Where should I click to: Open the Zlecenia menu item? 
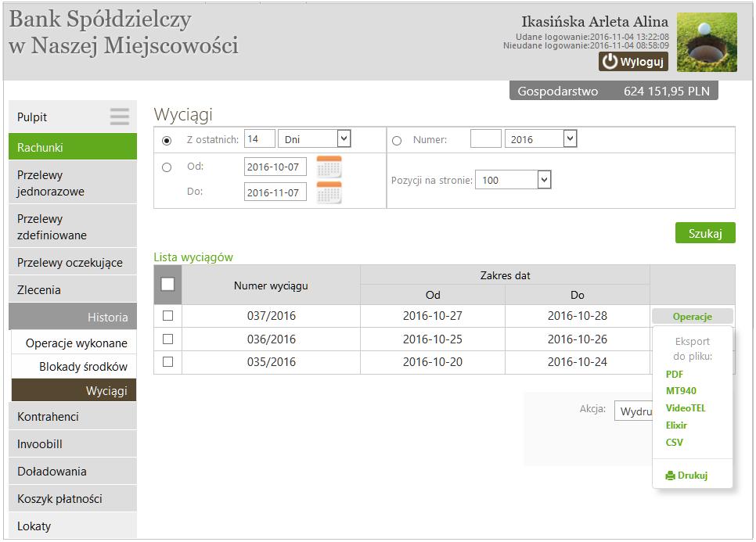(73, 289)
